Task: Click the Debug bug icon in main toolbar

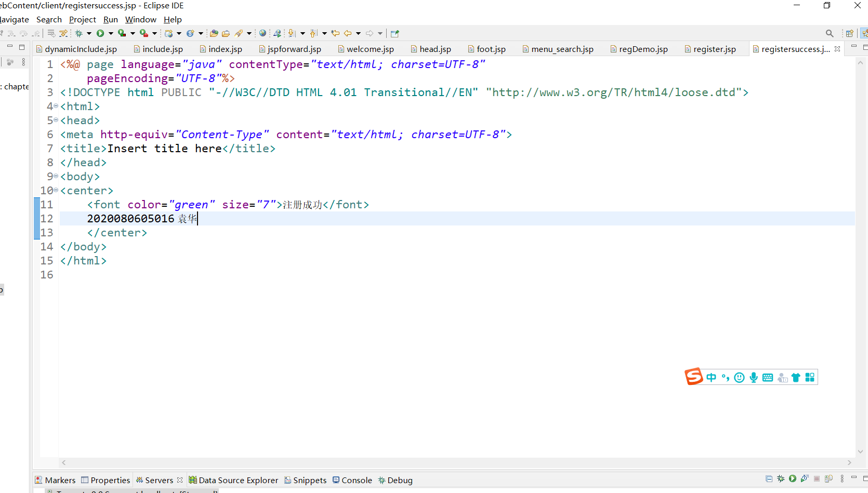Action: coord(79,33)
